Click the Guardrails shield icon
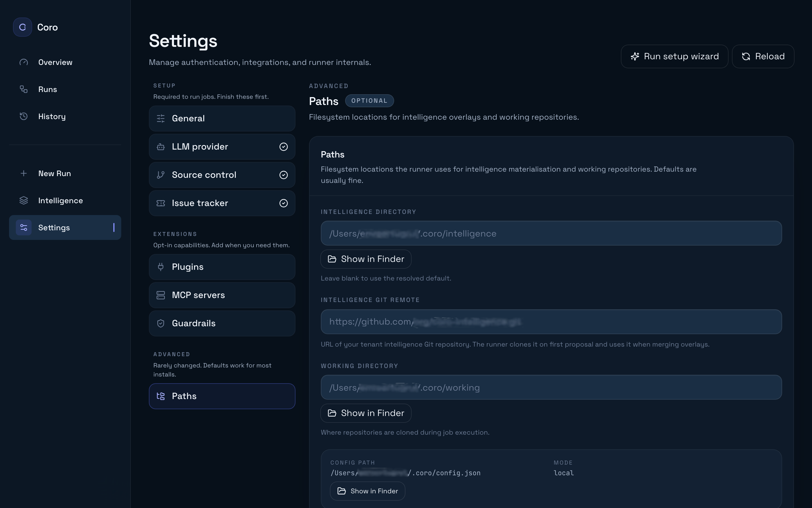Image resolution: width=812 pixels, height=508 pixels. point(161,323)
